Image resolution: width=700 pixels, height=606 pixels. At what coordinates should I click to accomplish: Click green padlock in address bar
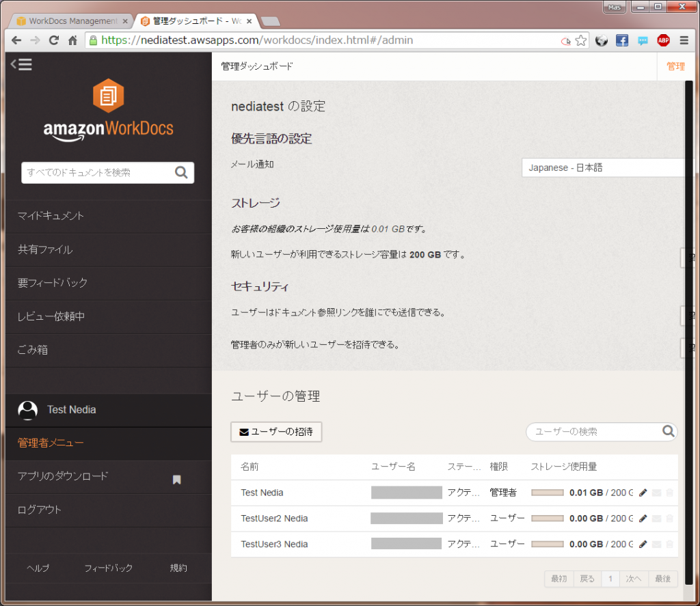(93, 40)
